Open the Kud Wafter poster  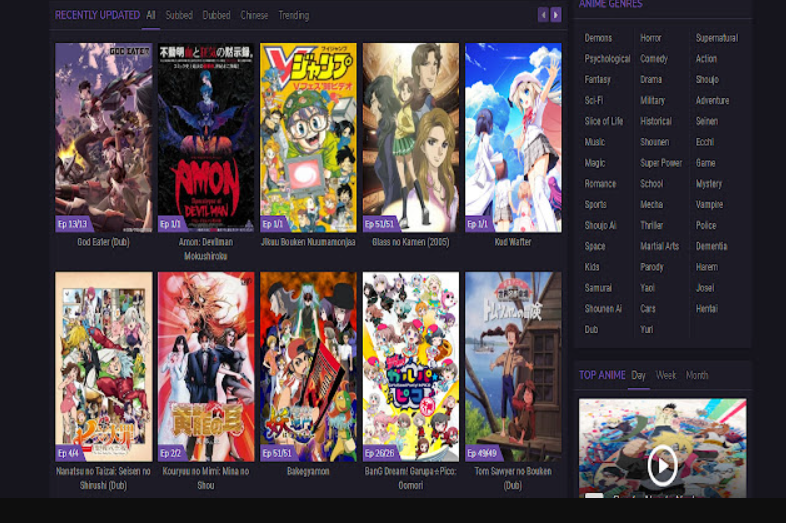click(x=513, y=137)
